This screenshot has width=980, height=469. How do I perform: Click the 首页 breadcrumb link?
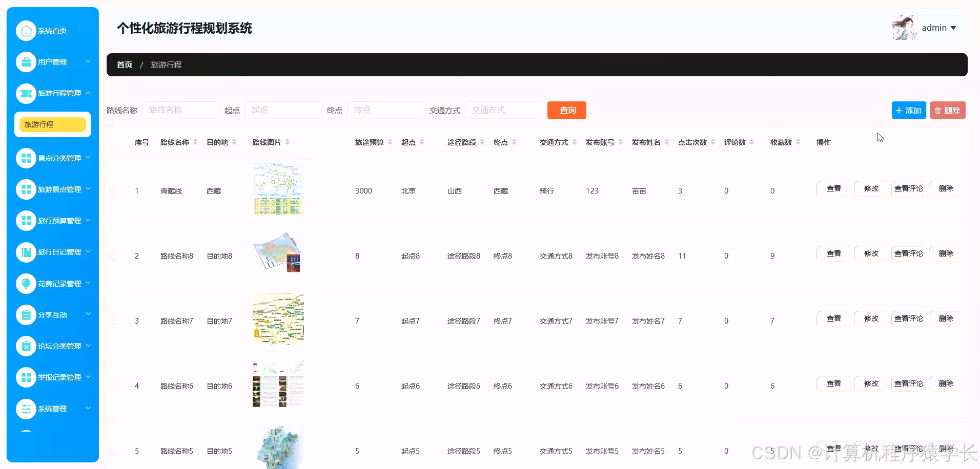[x=124, y=65]
